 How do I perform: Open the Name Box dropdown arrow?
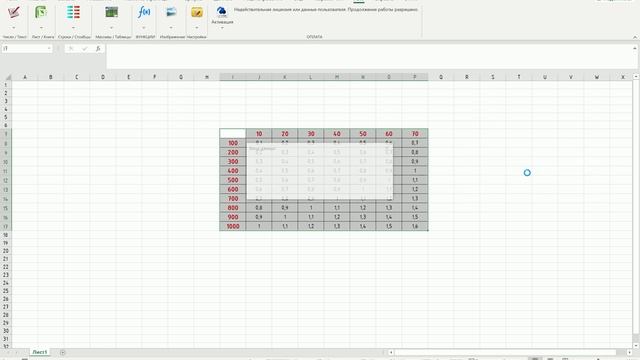49,49
